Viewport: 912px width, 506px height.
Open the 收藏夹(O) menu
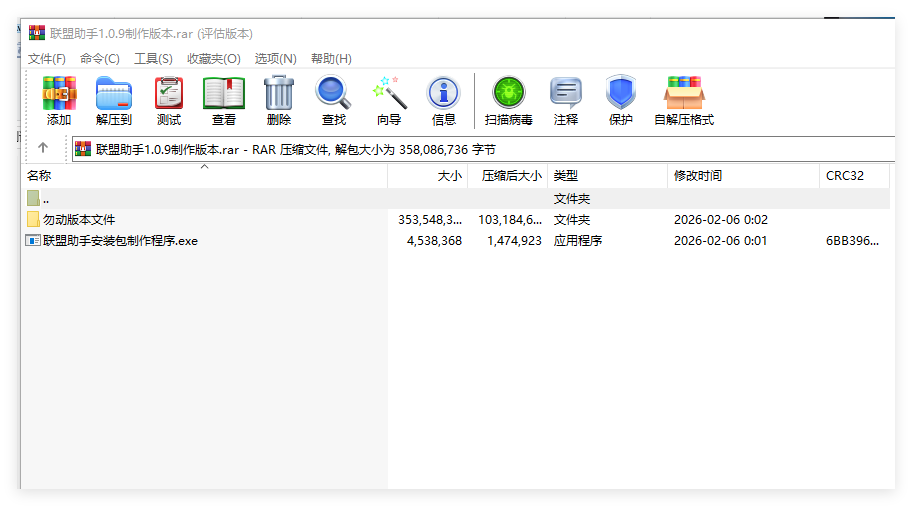(x=213, y=59)
